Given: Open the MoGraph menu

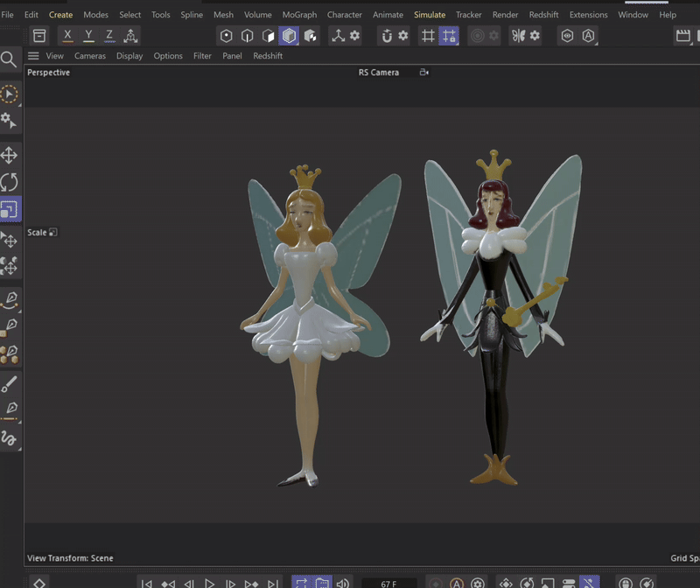Looking at the screenshot, I should (299, 15).
